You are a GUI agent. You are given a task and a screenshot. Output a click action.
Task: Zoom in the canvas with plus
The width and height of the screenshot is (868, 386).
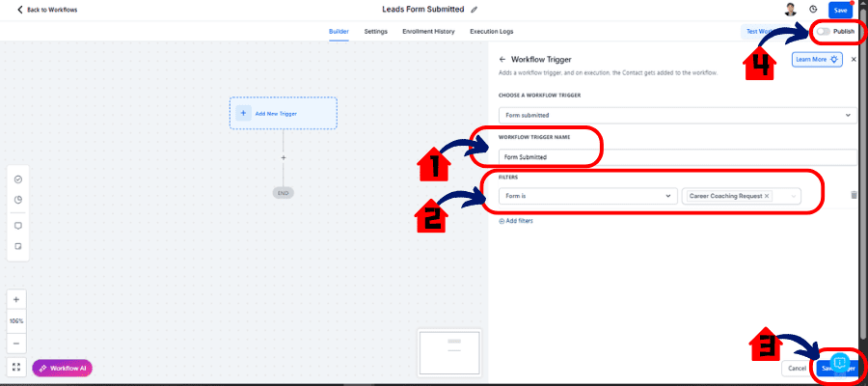(x=16, y=299)
